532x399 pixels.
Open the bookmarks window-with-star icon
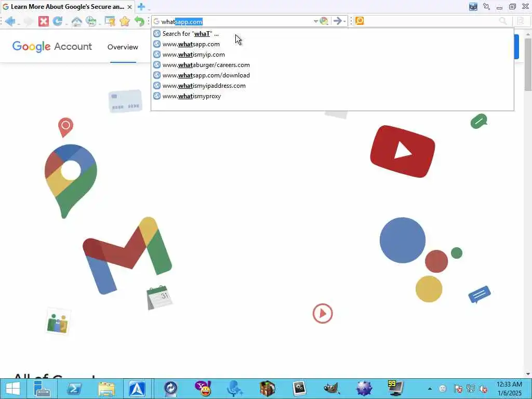click(110, 21)
